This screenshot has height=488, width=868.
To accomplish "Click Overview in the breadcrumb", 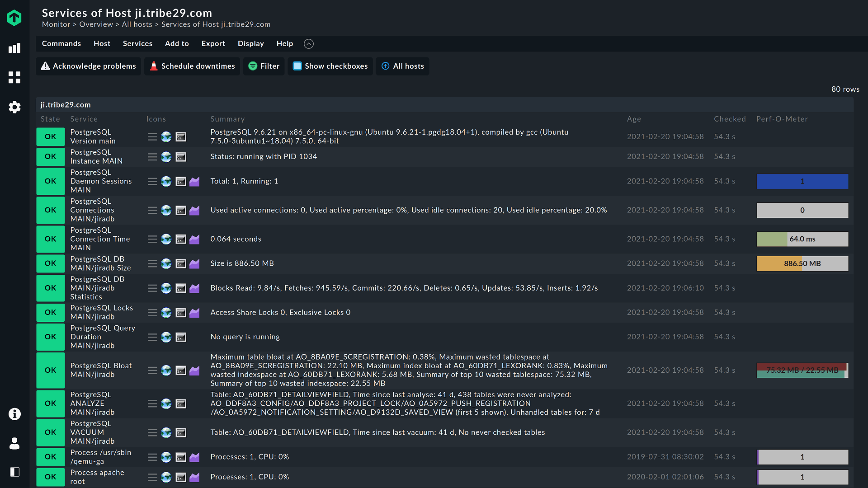I will (96, 24).
